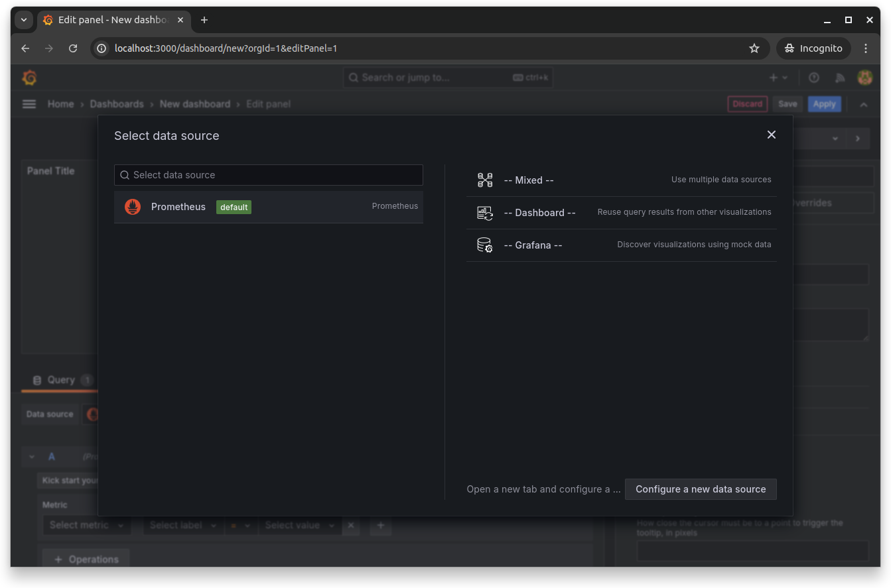Select the -- Grafana -- data source
Image resolution: width=891 pixels, height=588 pixels.
click(621, 245)
